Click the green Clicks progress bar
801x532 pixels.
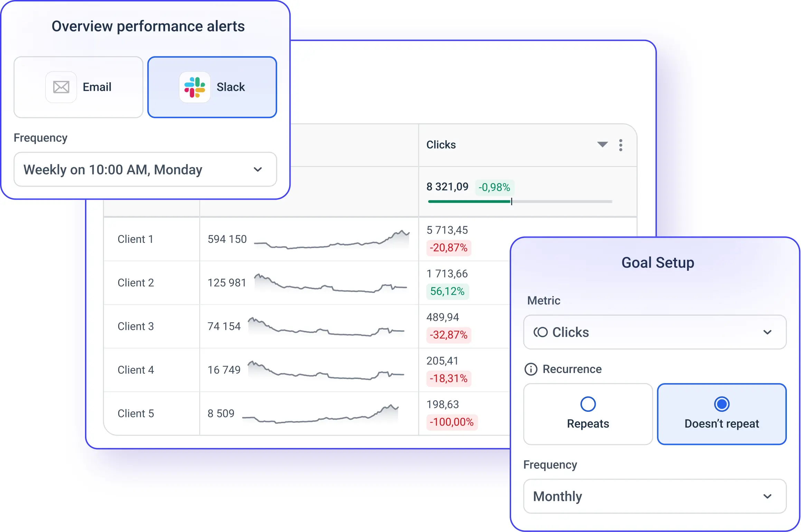point(469,201)
